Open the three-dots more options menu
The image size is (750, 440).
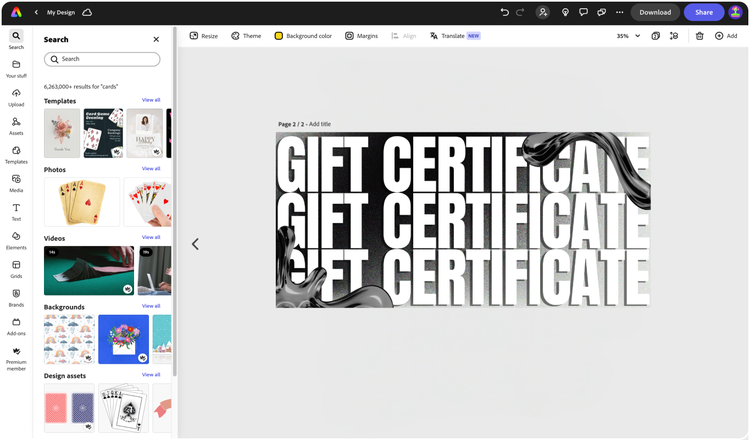(x=620, y=12)
